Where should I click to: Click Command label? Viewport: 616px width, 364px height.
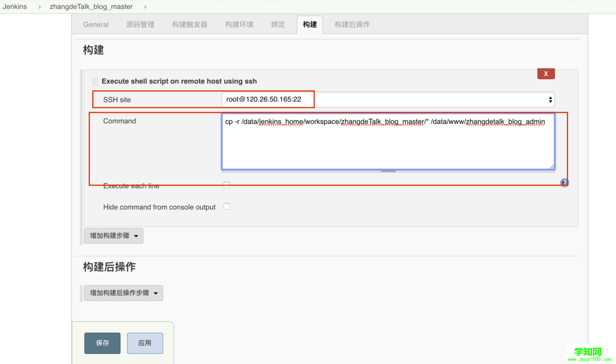click(x=120, y=121)
